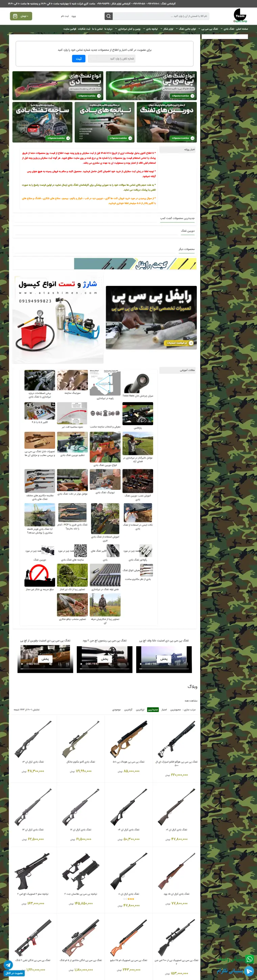Screen dimensions: 257x980
Task: Mute the Delta Wolf video volume icon
Action: [x=170, y=664]
